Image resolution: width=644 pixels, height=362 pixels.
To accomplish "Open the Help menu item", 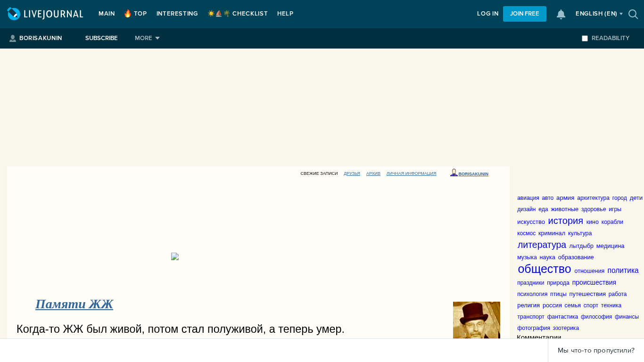I will 285,14.
